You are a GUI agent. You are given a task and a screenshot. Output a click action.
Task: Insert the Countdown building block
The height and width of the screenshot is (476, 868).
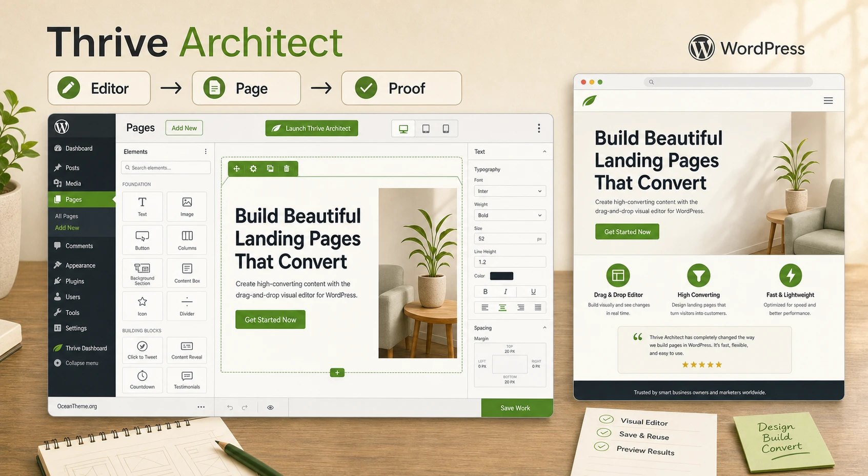142,380
